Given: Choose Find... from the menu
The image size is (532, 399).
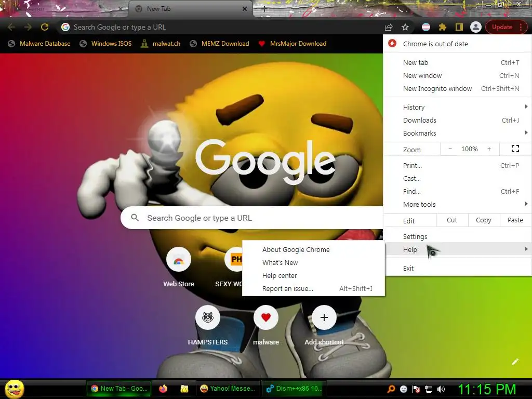Looking at the screenshot, I should click(x=457, y=191).
